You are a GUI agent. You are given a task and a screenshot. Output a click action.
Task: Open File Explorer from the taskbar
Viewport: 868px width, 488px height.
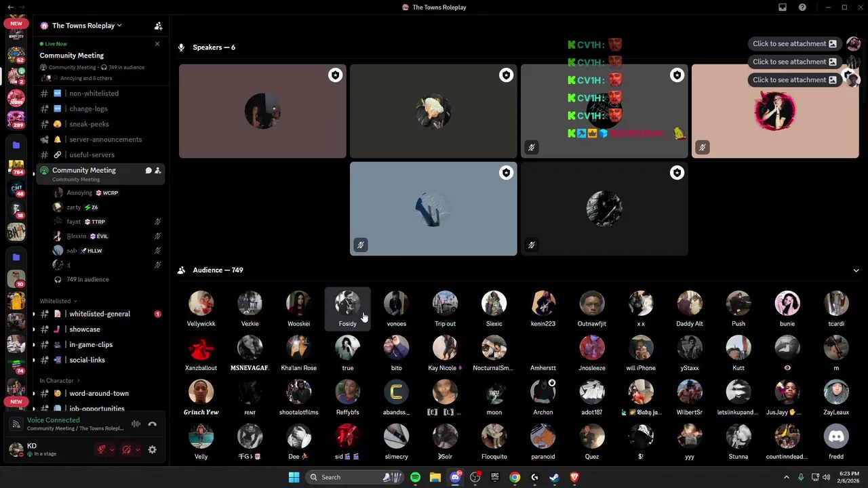point(435,477)
